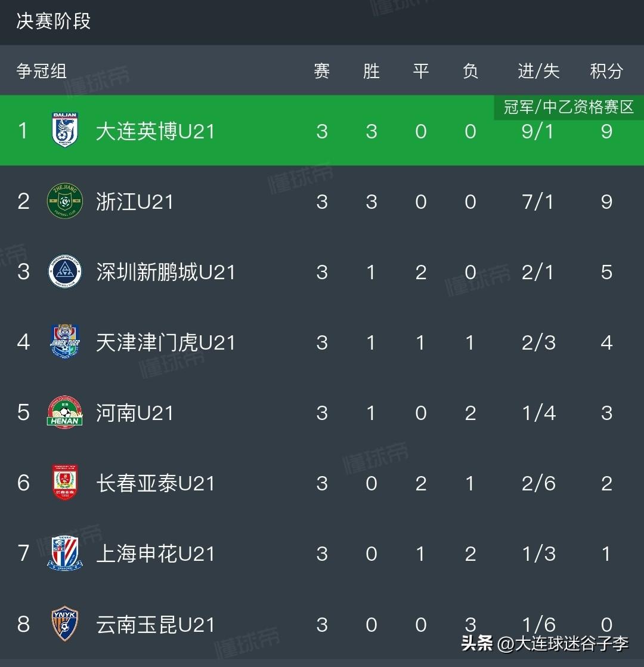Select the 争冠组 group header
The width and height of the screenshot is (644, 667).
point(41,71)
